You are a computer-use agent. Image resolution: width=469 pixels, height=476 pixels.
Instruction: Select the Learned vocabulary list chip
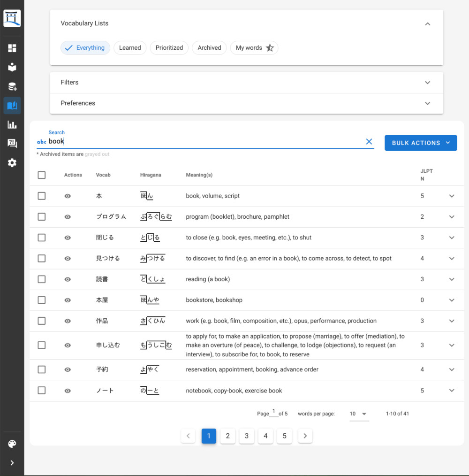(x=130, y=48)
